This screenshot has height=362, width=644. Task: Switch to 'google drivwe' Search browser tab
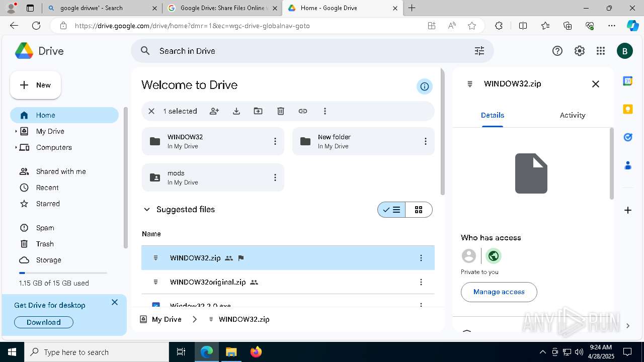102,8
